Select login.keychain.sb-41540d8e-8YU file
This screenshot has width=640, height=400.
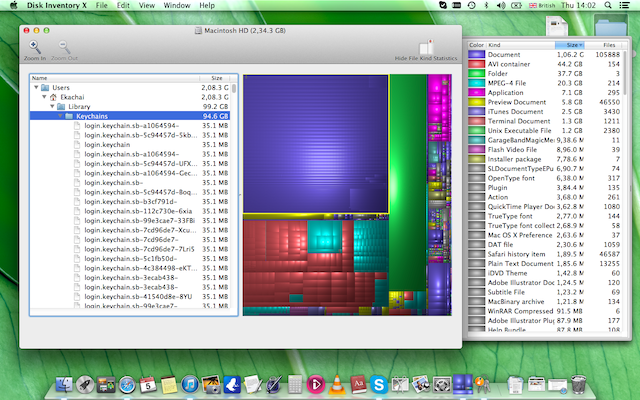click(131, 297)
